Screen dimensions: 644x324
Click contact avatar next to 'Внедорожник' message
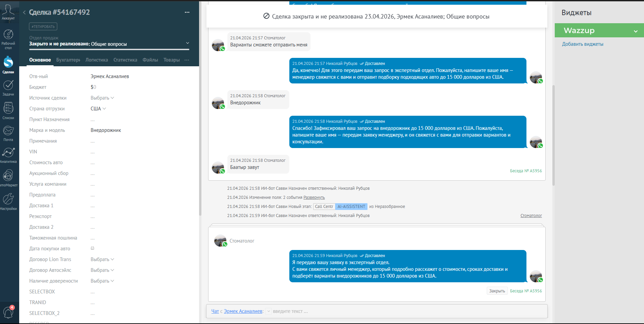218,103
